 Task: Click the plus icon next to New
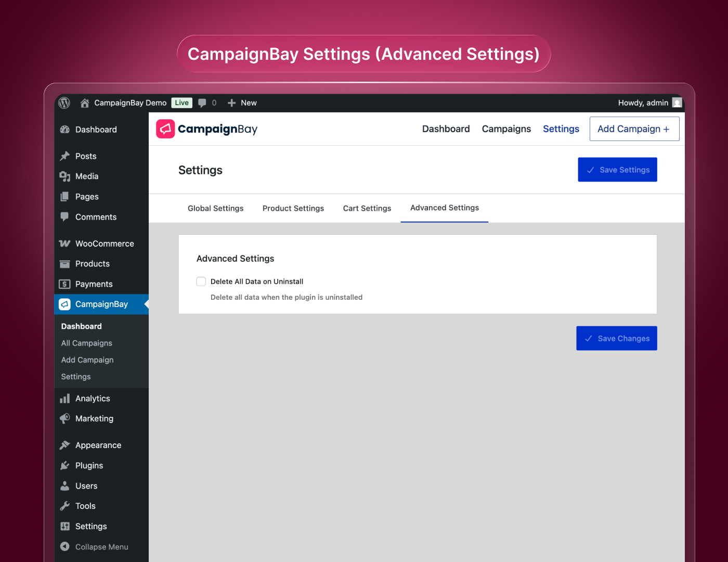pos(232,103)
